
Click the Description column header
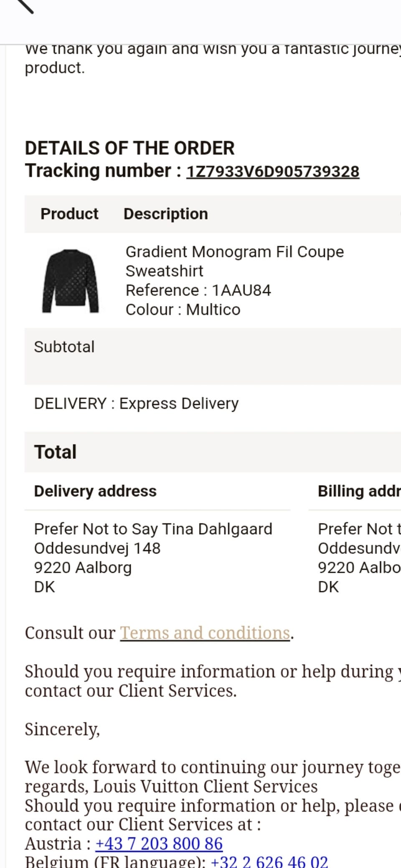(166, 214)
